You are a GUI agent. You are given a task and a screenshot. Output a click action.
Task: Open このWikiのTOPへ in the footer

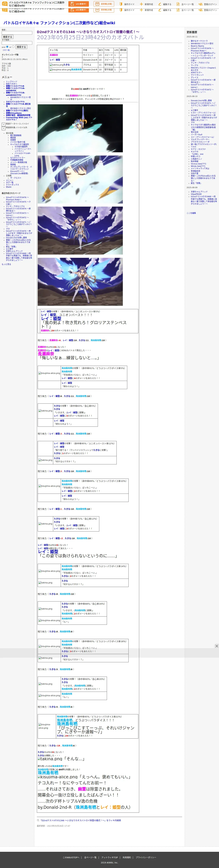pyautogui.click(x=71, y=857)
